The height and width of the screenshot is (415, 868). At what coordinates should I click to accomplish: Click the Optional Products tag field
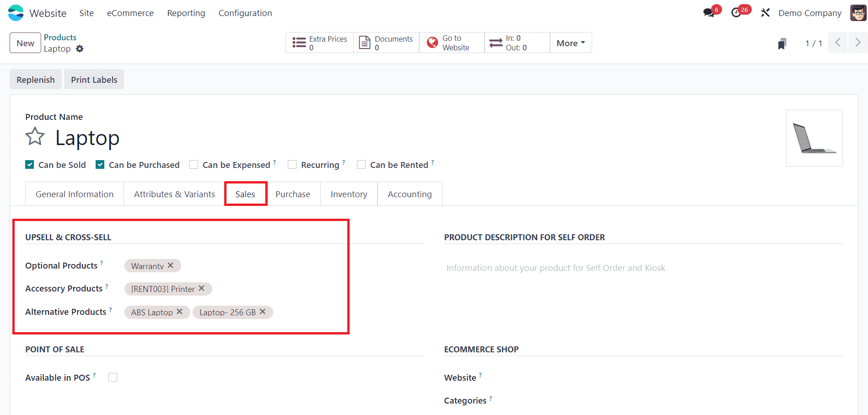[x=274, y=266]
